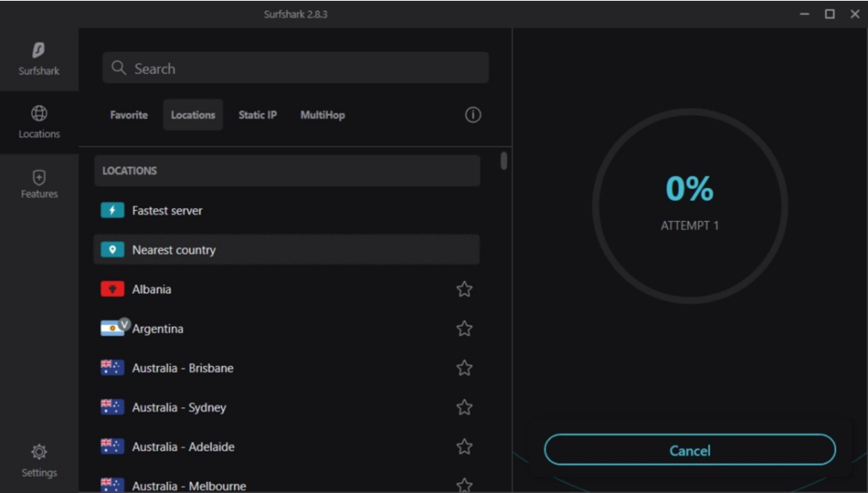Select the Favorite tab
The width and height of the screenshot is (868, 493).
[128, 114]
